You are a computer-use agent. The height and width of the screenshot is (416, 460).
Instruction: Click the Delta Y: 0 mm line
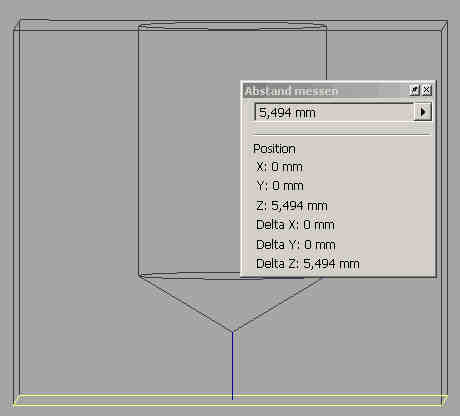click(296, 244)
